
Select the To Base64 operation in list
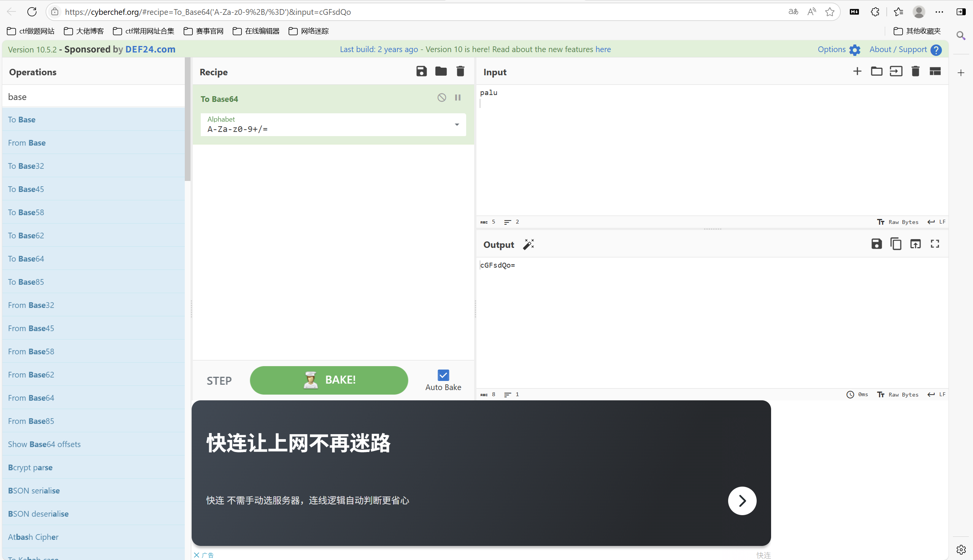[94, 259]
